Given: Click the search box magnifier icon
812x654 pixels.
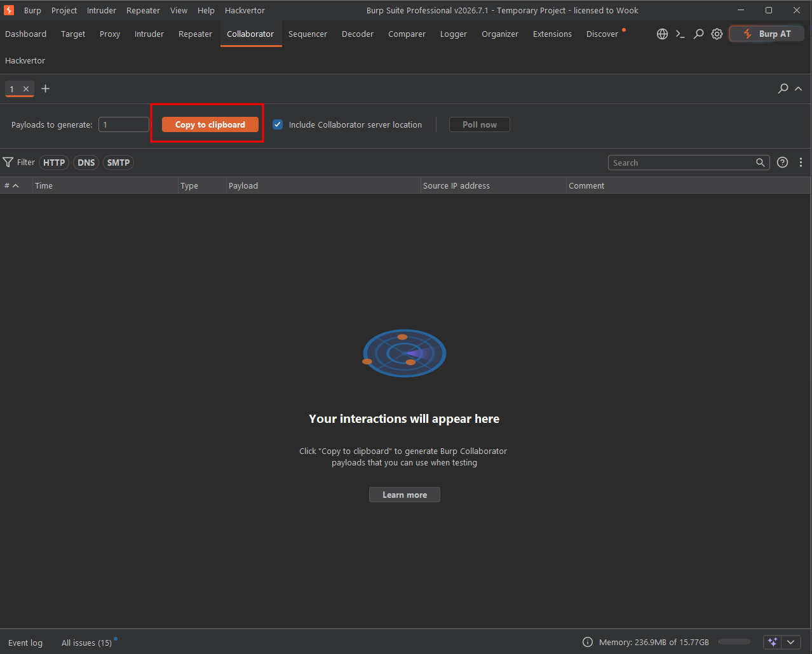Looking at the screenshot, I should coord(760,163).
